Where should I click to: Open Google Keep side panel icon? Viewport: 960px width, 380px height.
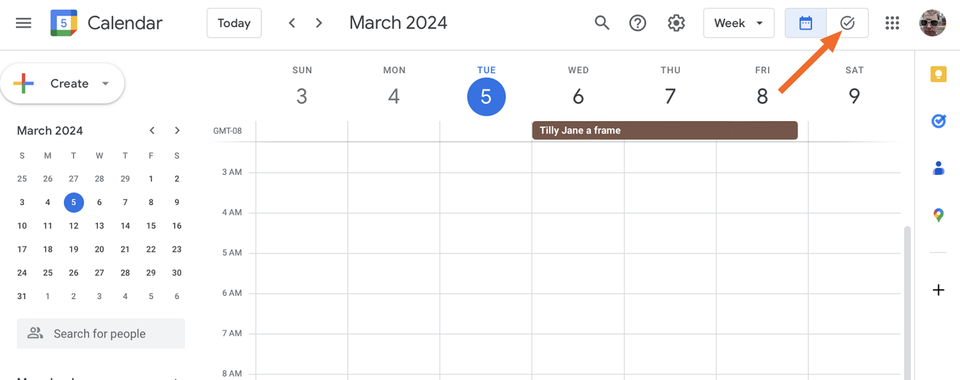(x=938, y=74)
